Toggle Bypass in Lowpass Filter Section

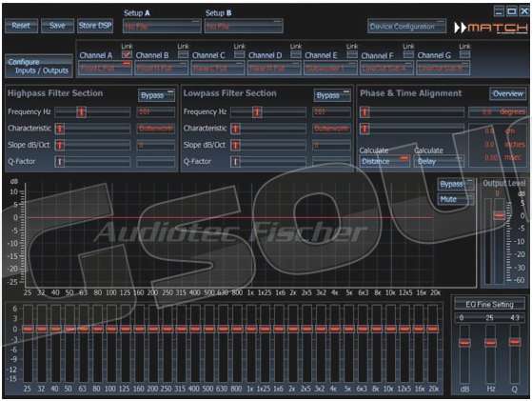[332, 95]
